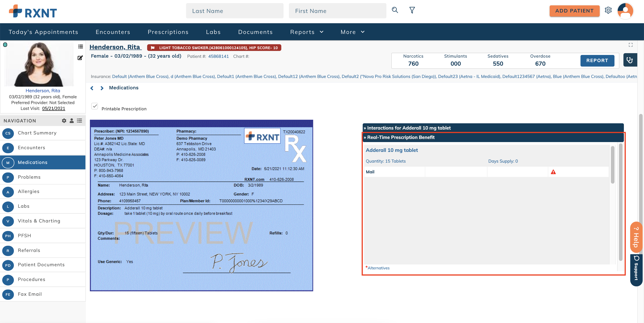The width and height of the screenshot is (644, 323).
Task: Open the Encounters top menu
Action: [113, 32]
